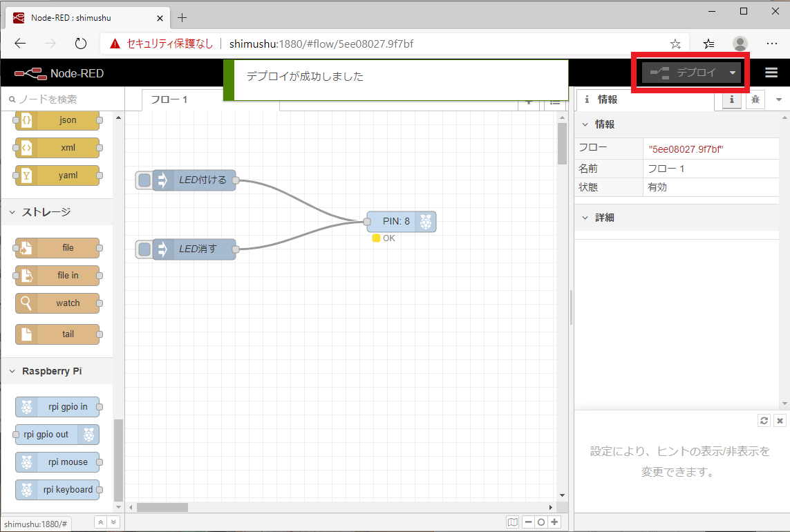Screen dimensions: 790x532
Task: Collapse the 詳細 section in sidebar
Action: point(677,218)
